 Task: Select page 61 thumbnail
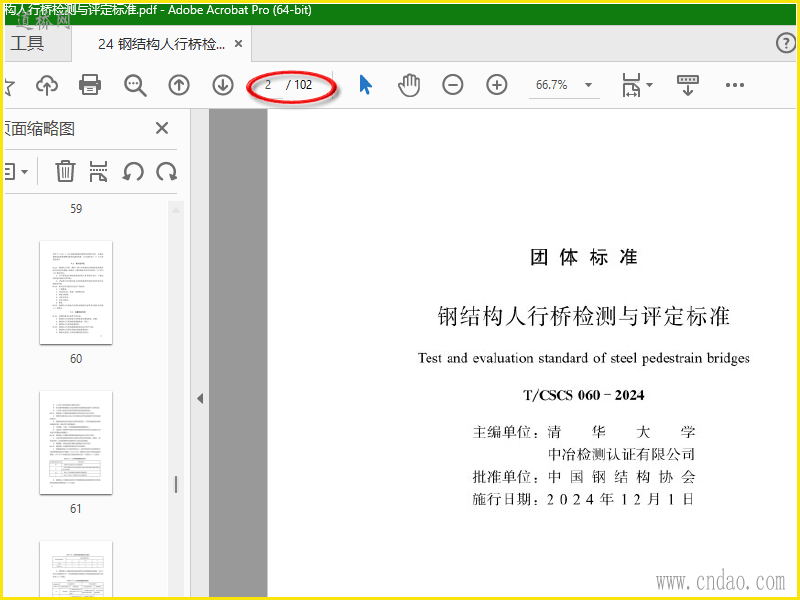76,442
